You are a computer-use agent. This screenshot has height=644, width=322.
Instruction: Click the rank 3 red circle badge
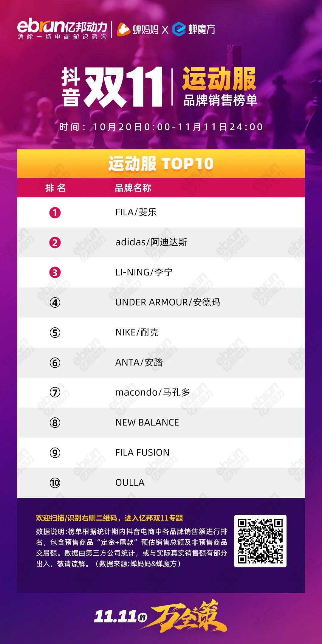[55, 273]
